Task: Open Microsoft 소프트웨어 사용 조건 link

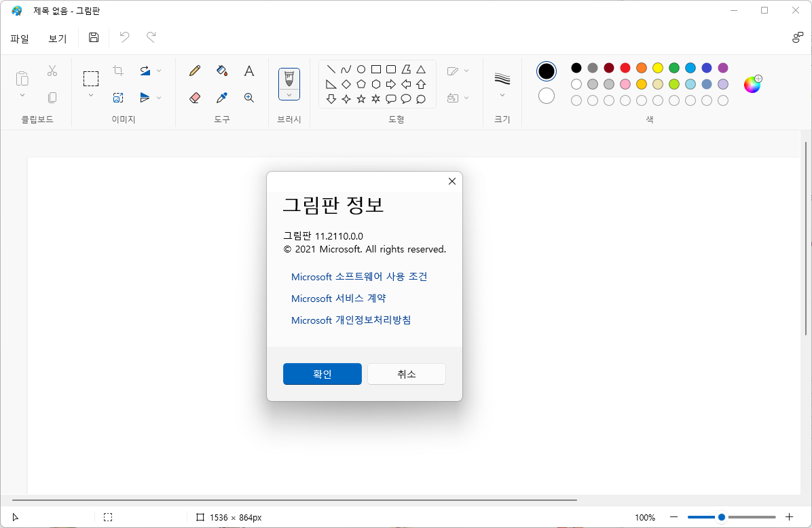Action: point(359,276)
